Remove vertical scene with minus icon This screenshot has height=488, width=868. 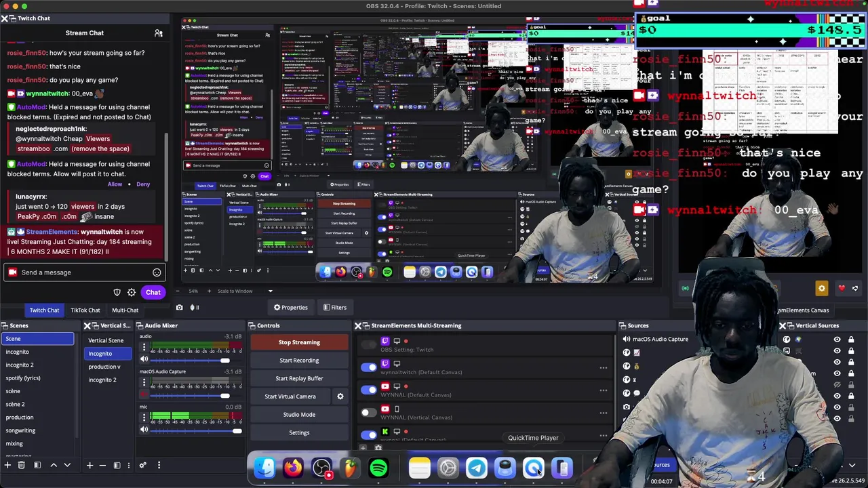[102, 465]
